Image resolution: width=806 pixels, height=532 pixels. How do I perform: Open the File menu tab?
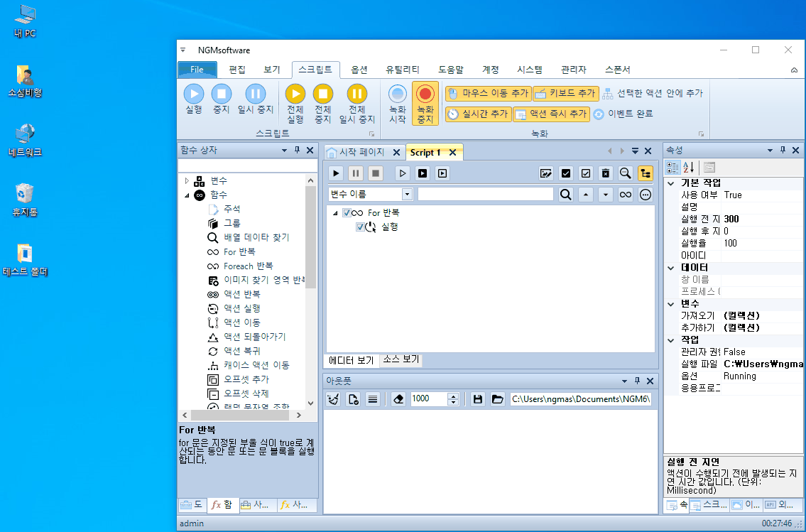coord(197,70)
